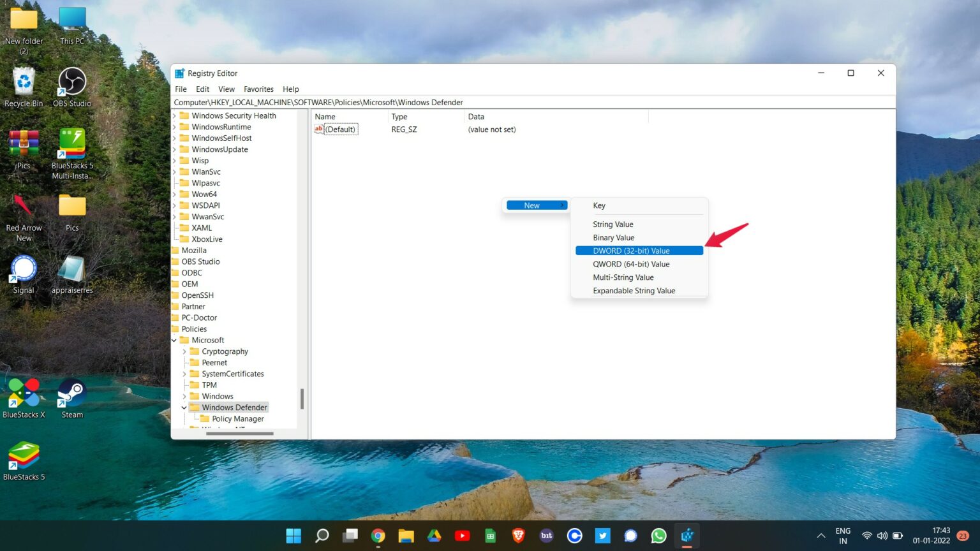Select String Value from the context menu
Image resolution: width=980 pixels, height=551 pixels.
613,224
